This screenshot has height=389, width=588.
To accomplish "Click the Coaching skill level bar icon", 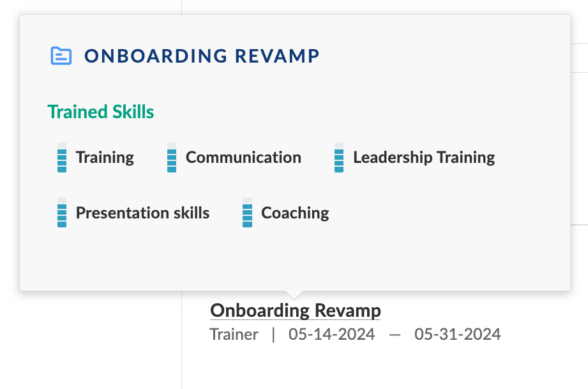I will coord(248,213).
